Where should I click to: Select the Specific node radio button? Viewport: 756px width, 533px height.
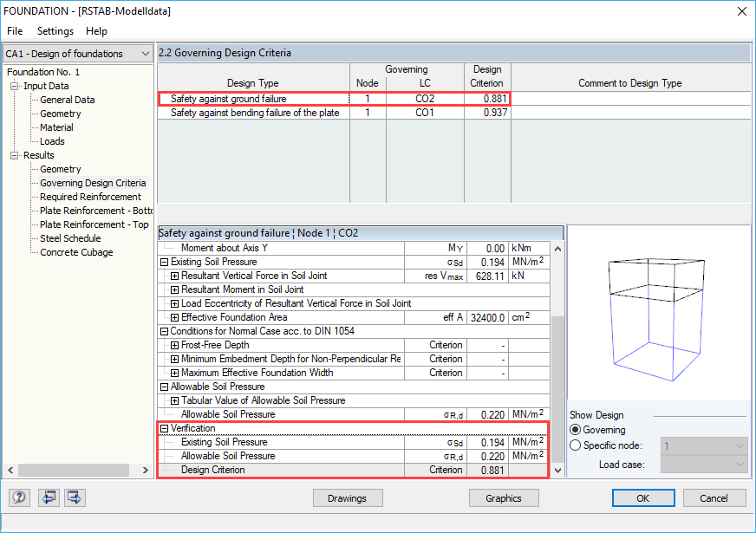click(575, 445)
